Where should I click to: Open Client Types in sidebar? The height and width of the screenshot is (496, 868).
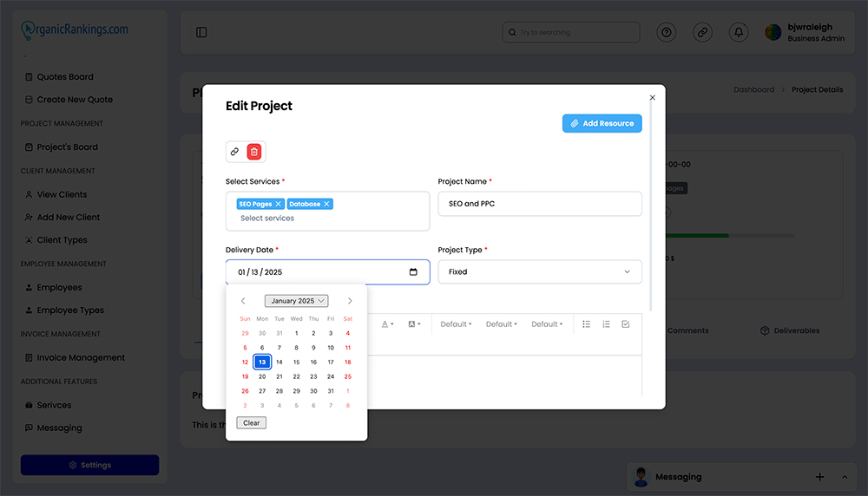pos(56,240)
